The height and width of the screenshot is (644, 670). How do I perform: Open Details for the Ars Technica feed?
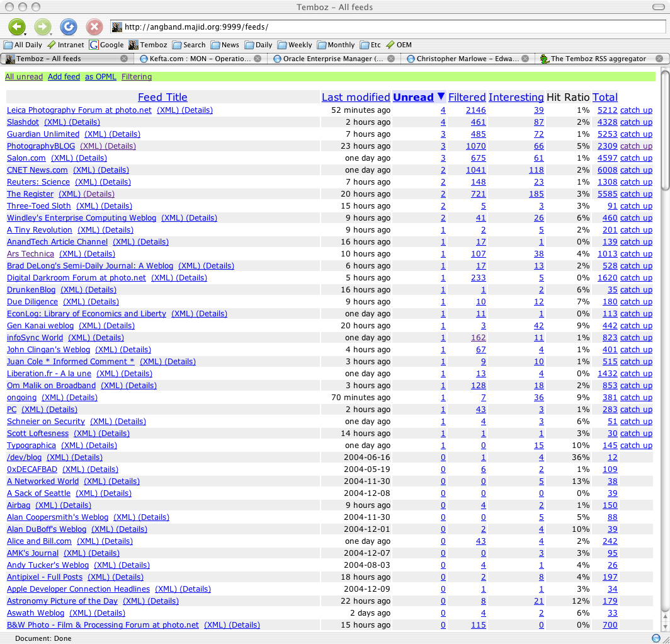point(100,254)
